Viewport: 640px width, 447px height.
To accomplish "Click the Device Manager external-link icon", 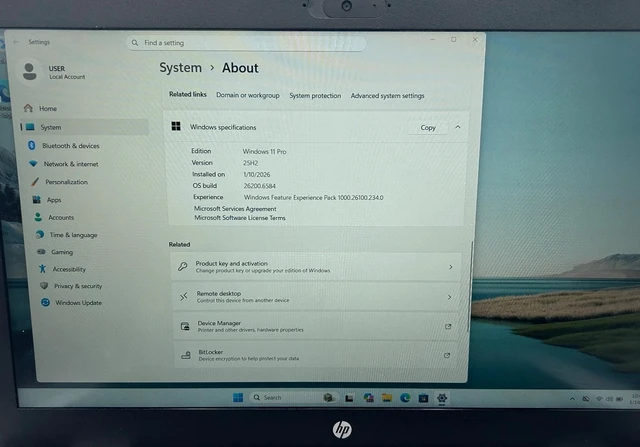I will (x=448, y=327).
